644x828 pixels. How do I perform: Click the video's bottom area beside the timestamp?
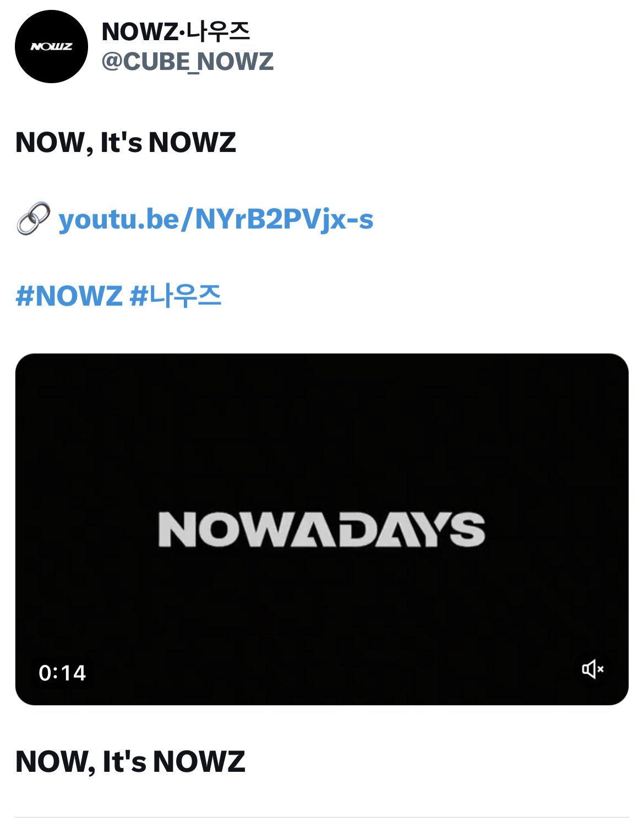(330, 673)
